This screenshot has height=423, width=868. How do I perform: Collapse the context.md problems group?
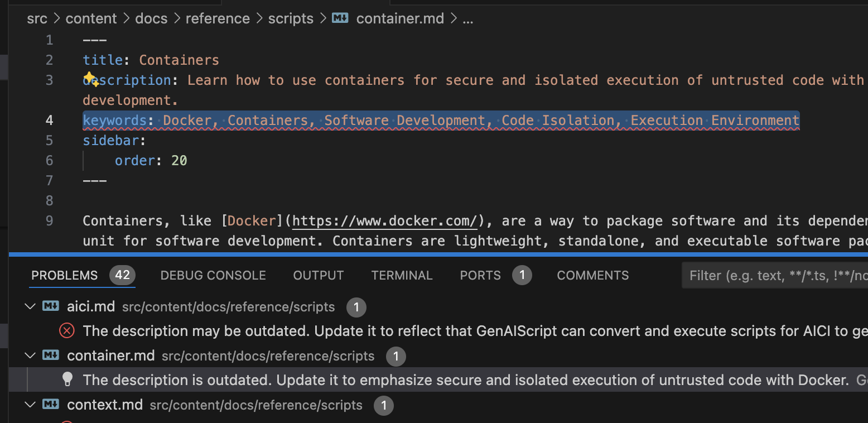[30, 405]
